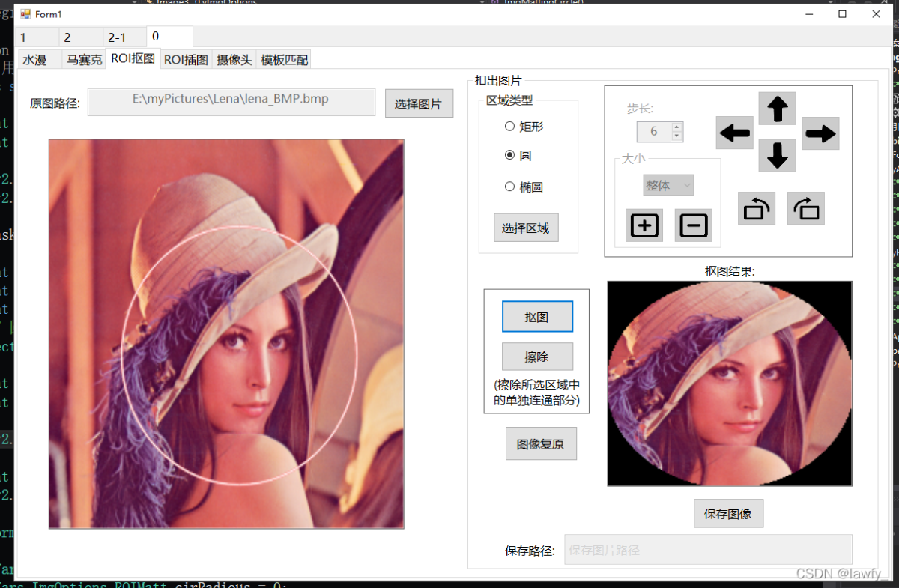
Task: Click the left arrow move button
Action: 734,134
